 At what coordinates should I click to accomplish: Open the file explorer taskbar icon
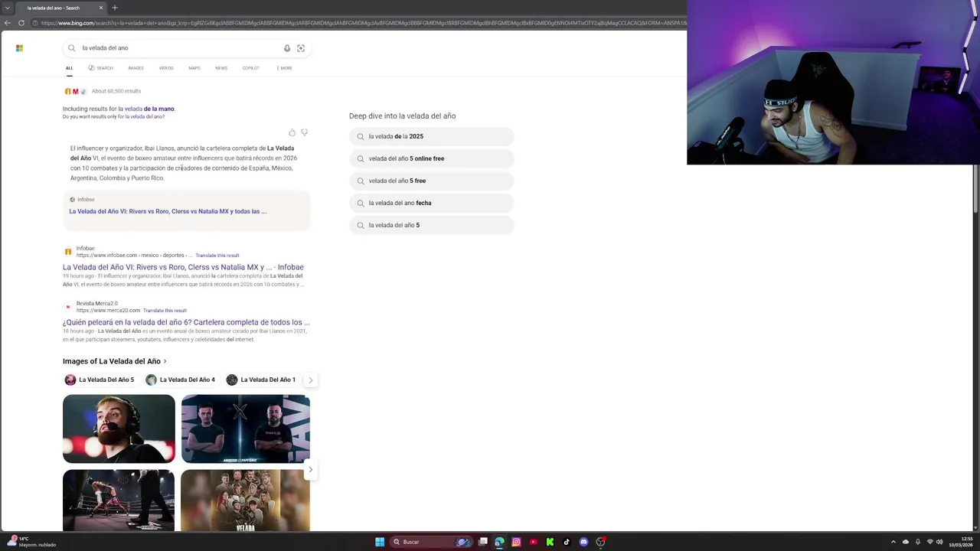click(483, 542)
